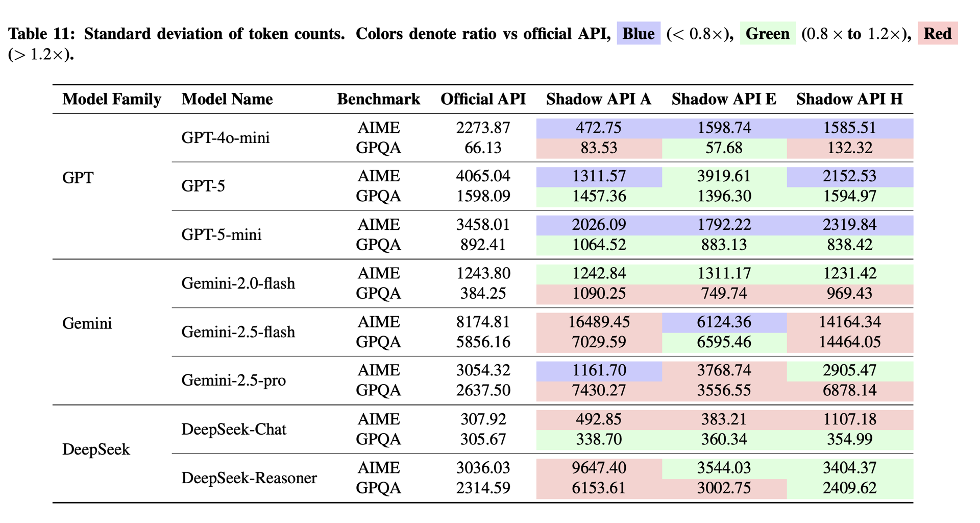
Task: Click the red cell showing 16489.45
Action: 599,322
